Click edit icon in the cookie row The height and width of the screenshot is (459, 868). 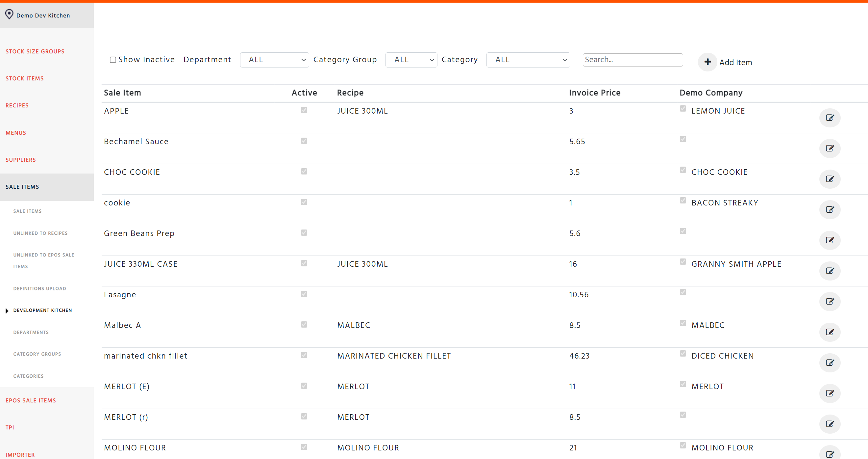[830, 210]
